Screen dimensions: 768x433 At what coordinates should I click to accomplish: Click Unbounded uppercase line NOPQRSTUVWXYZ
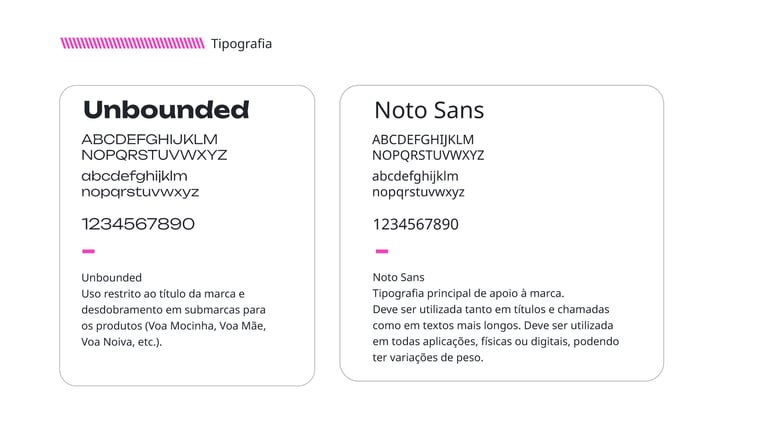click(x=154, y=155)
